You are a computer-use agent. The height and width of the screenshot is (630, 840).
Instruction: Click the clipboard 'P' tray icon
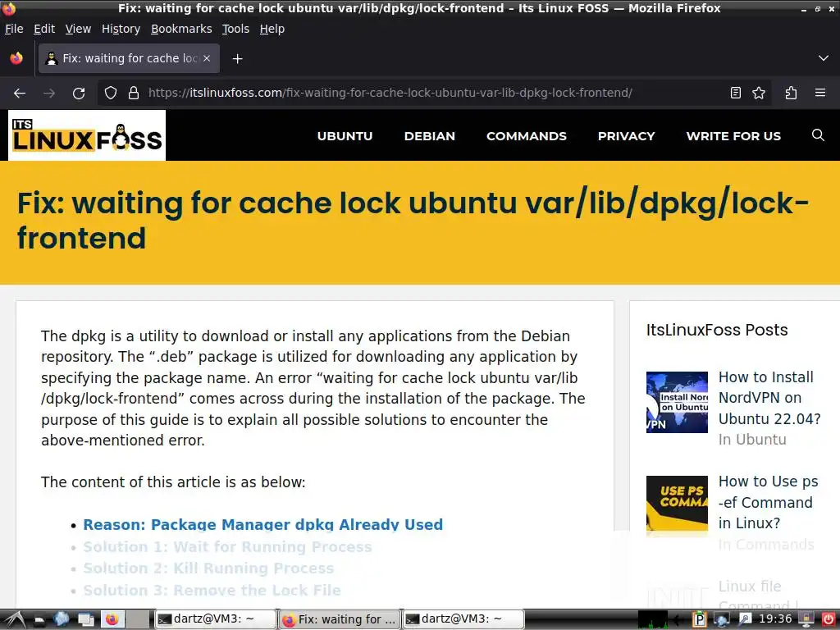click(x=699, y=620)
